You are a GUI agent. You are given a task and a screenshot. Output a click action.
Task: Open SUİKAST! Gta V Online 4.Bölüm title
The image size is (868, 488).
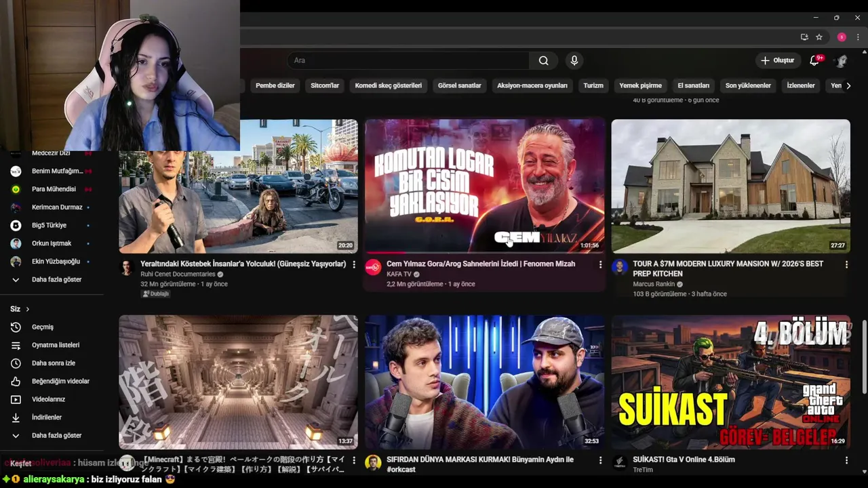(x=684, y=460)
